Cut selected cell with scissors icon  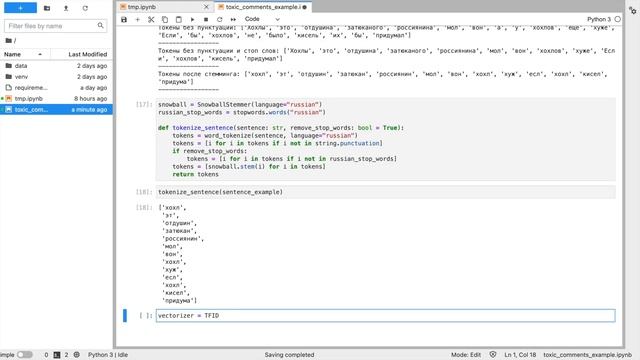151,19
